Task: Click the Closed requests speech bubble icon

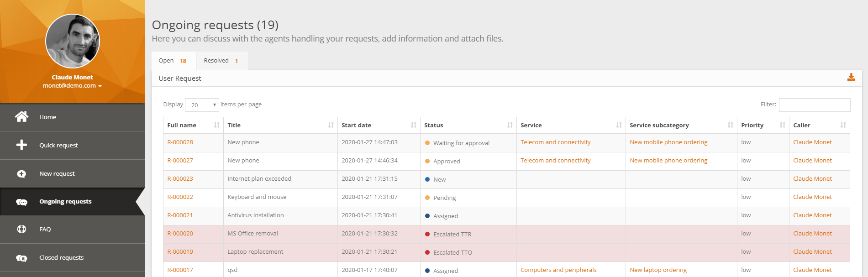Action: pyautogui.click(x=21, y=258)
